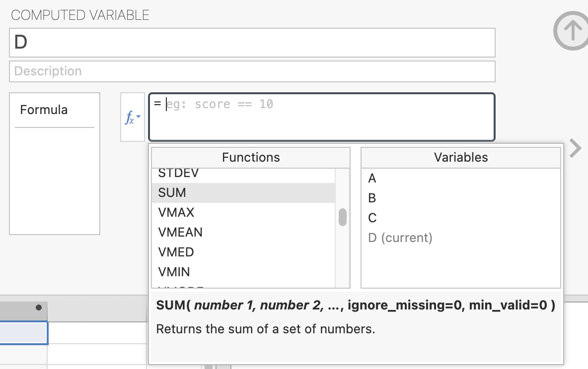
Task: Select the SUM function
Action: click(172, 193)
